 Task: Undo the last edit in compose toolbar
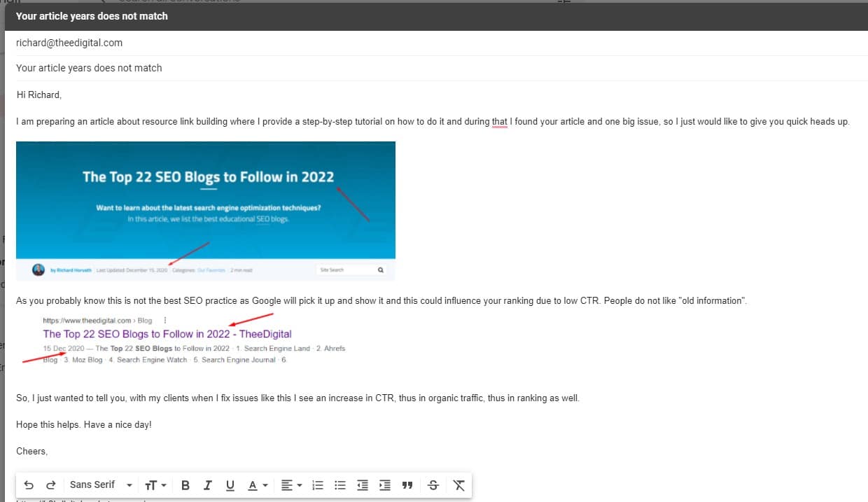click(x=29, y=484)
